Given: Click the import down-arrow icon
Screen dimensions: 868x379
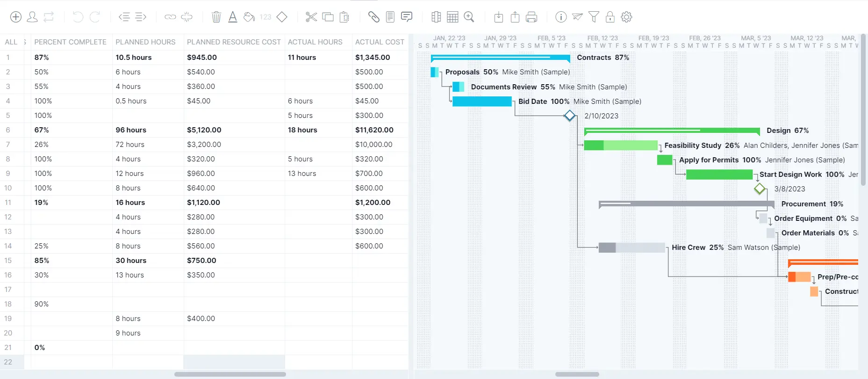Looking at the screenshot, I should pos(499,17).
